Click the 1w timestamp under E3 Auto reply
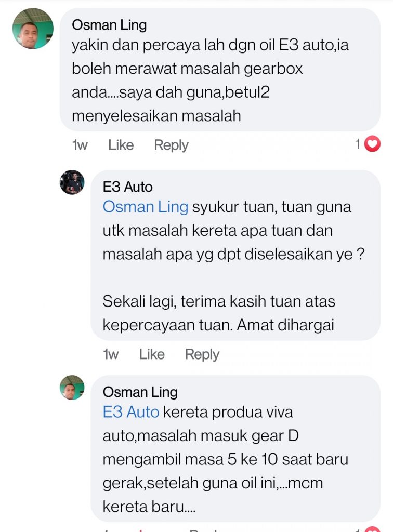 (x=111, y=354)
